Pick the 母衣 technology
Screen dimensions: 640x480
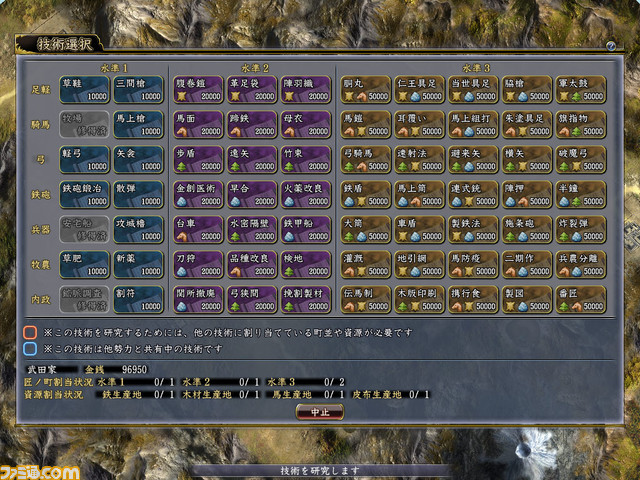[x=306, y=124]
